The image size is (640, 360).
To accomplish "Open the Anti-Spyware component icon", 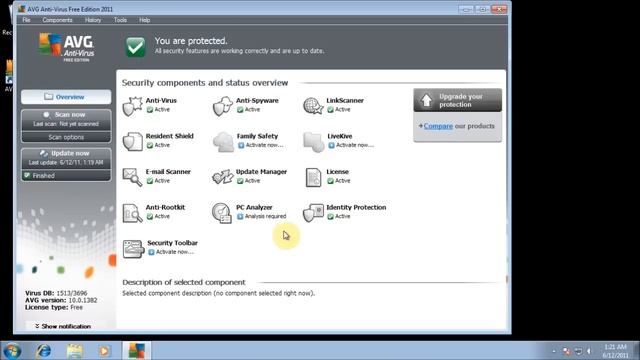I will (x=222, y=106).
